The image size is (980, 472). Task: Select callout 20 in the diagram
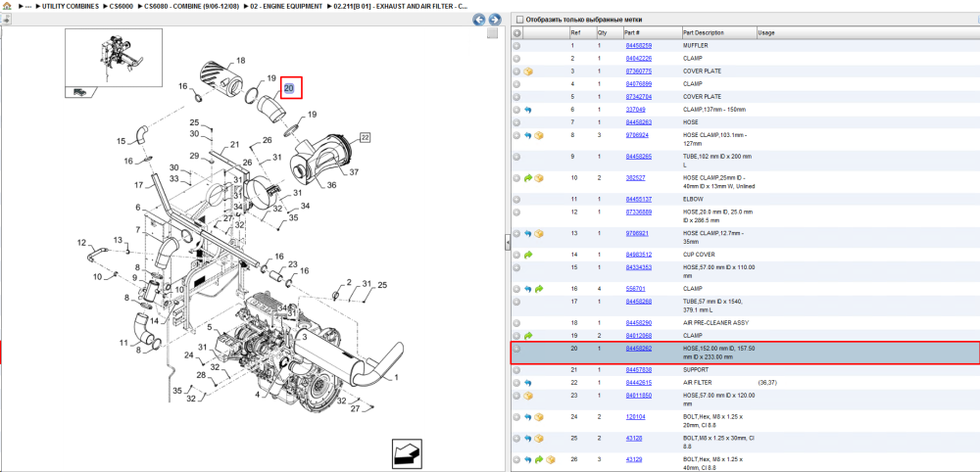(289, 88)
